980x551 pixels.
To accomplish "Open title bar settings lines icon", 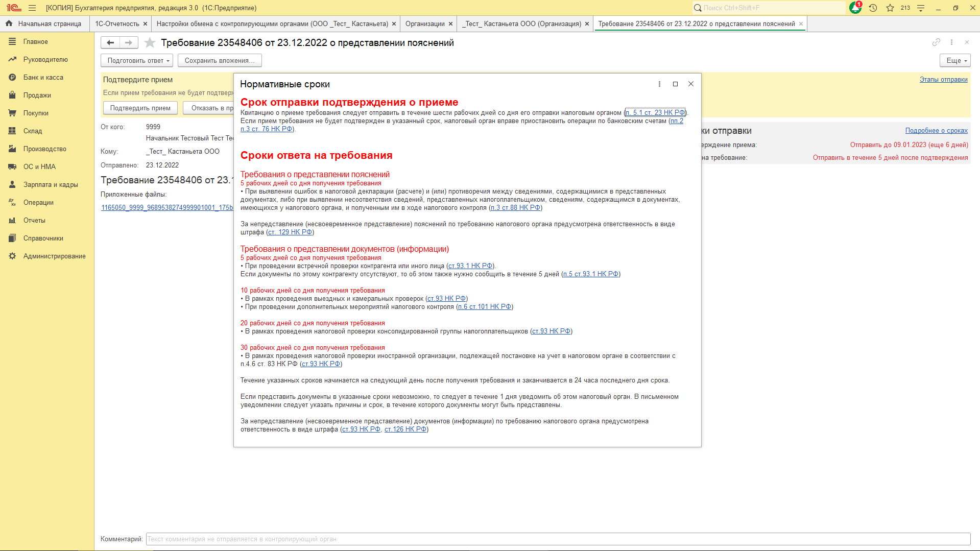I will [921, 8].
